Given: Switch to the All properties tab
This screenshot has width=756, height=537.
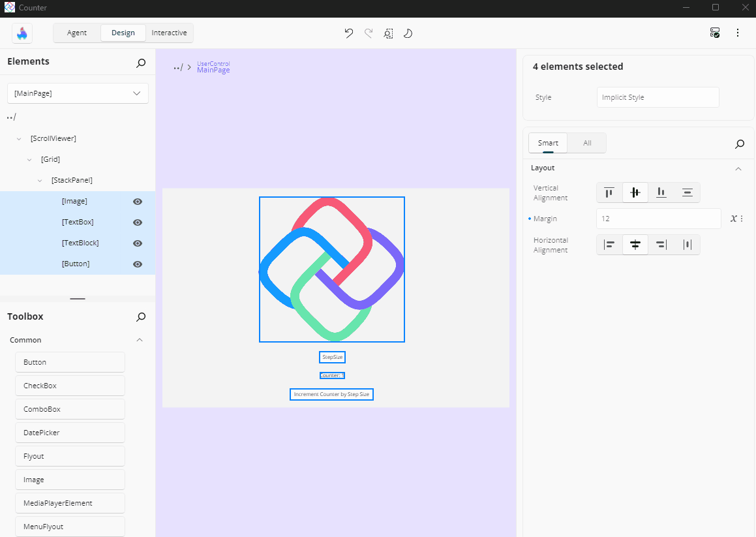Looking at the screenshot, I should pos(587,143).
